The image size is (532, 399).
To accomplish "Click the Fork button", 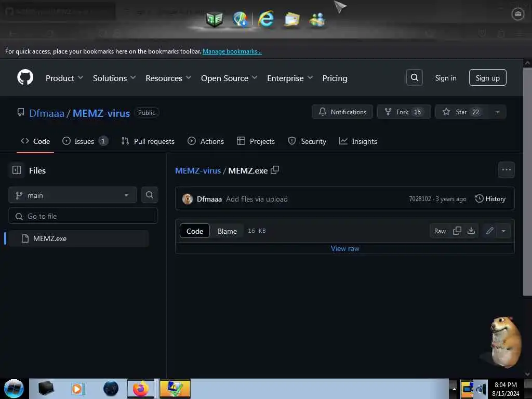I will pyautogui.click(x=404, y=112).
